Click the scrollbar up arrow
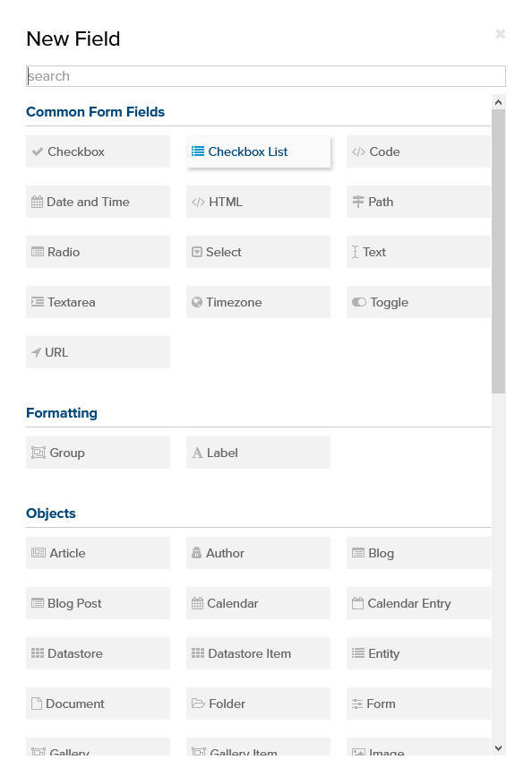The height and width of the screenshot is (777, 532). (499, 102)
